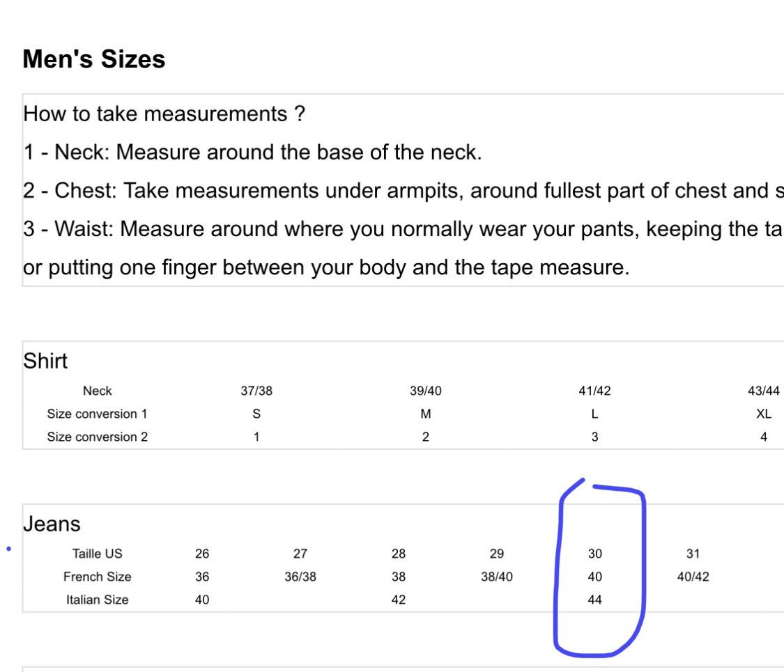Click shirt size conversion XL

[x=764, y=414]
